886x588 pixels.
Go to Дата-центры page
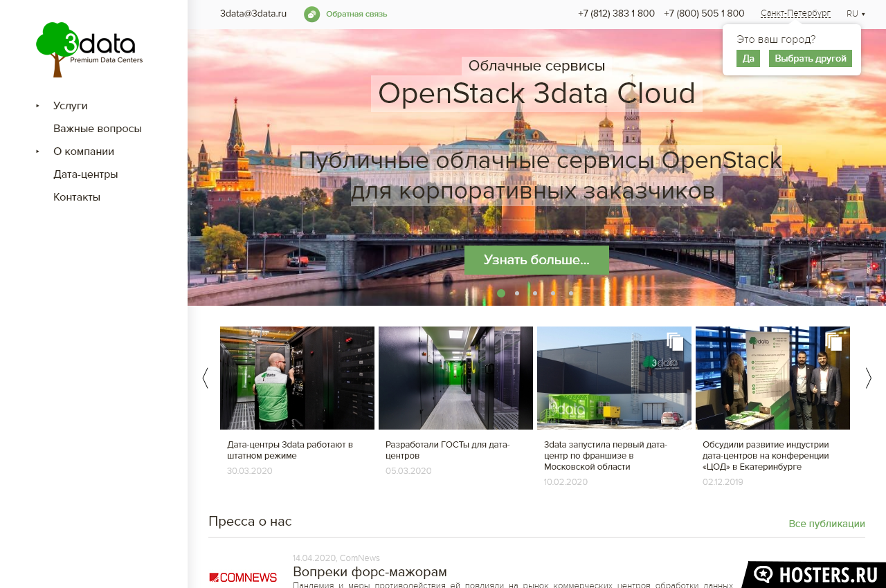click(86, 174)
